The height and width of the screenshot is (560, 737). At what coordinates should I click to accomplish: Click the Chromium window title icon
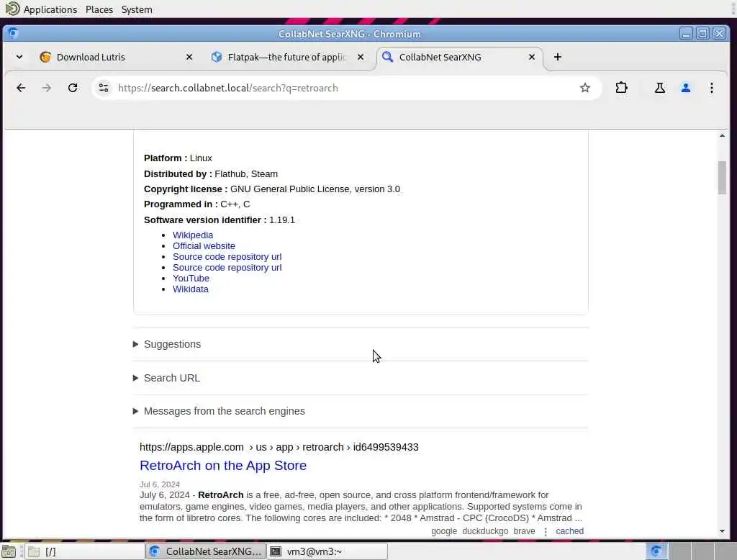coord(13,33)
